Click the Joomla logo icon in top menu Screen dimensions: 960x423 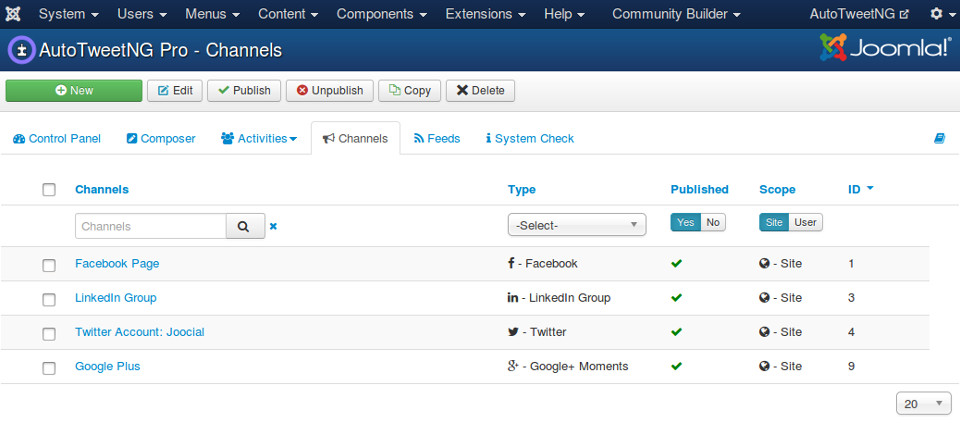point(12,13)
